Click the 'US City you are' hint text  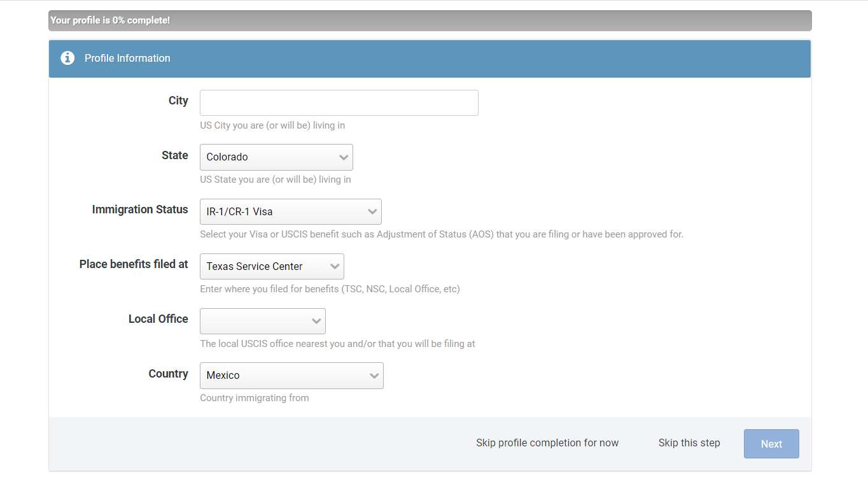tap(272, 125)
